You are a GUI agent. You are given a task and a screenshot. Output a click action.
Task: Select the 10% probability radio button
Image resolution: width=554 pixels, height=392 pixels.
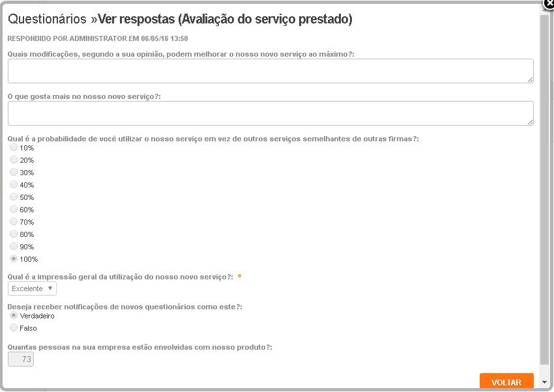(x=14, y=147)
